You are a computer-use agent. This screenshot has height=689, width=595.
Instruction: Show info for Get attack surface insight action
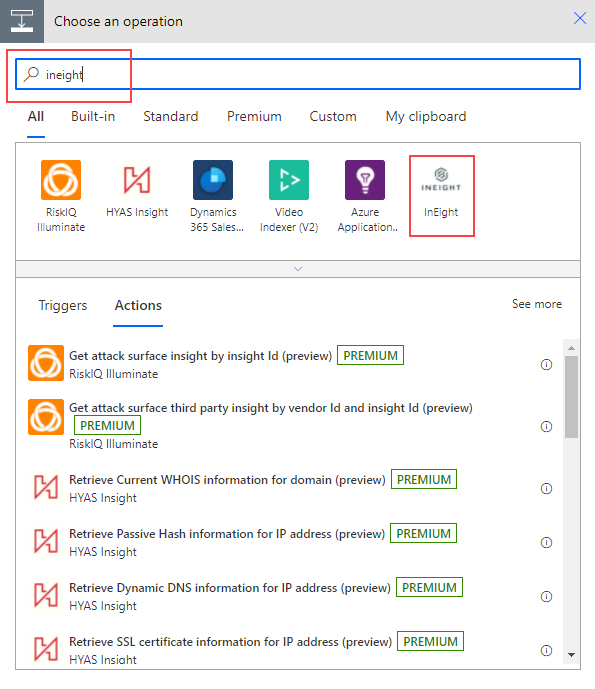click(x=546, y=364)
